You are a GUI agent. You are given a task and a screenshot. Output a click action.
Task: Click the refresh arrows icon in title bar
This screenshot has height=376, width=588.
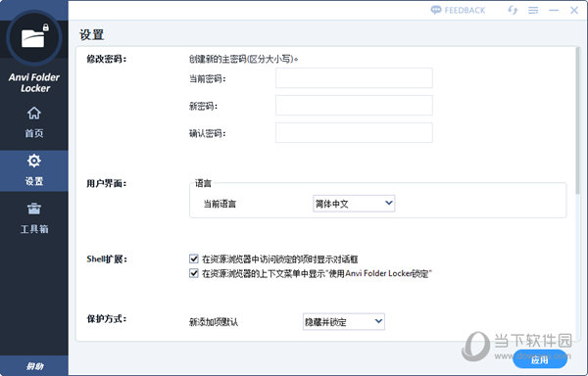click(x=513, y=10)
